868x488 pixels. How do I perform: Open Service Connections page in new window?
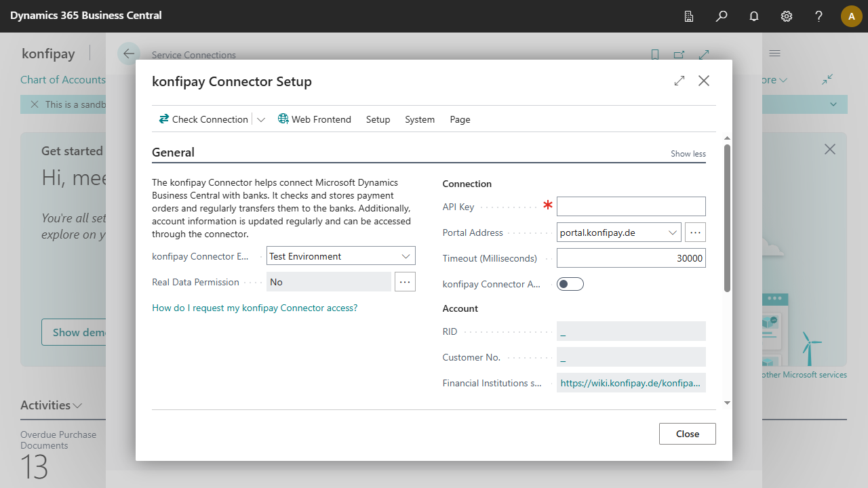tap(679, 55)
